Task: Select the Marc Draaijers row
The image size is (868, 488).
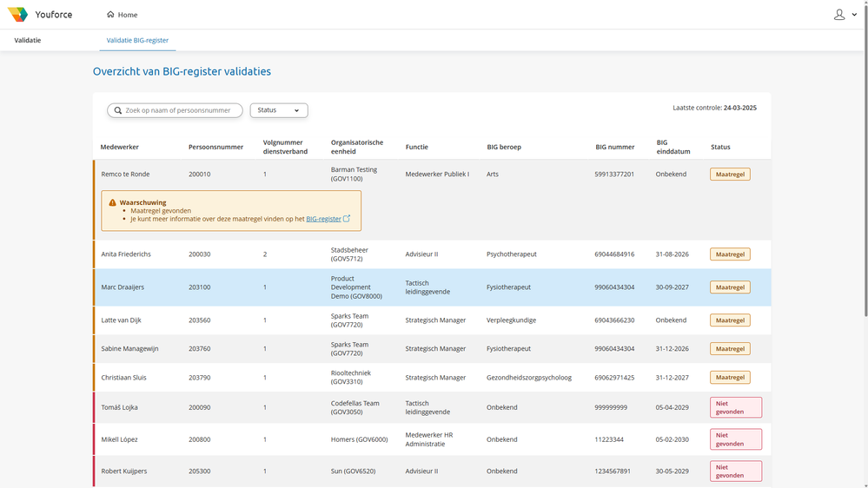Action: 123,287
